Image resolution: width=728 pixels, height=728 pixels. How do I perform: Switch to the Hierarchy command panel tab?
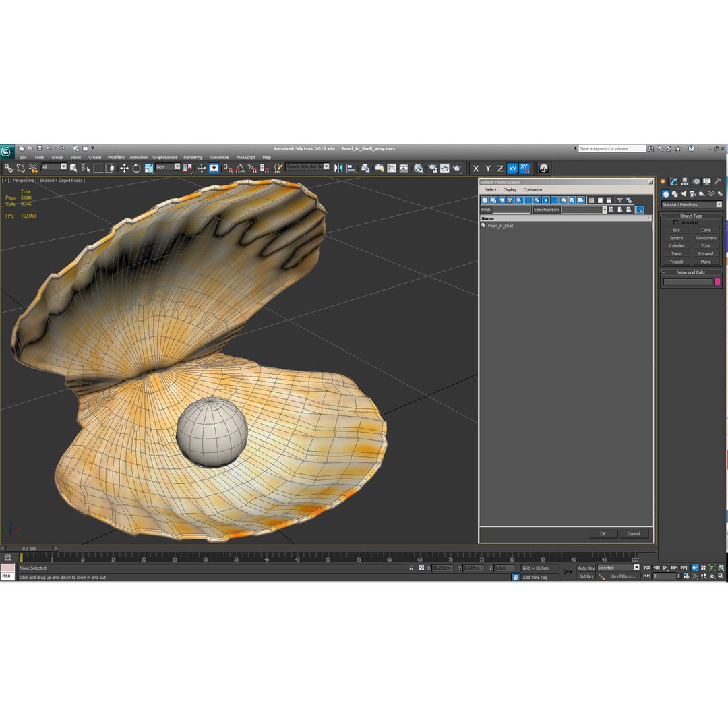(x=685, y=181)
